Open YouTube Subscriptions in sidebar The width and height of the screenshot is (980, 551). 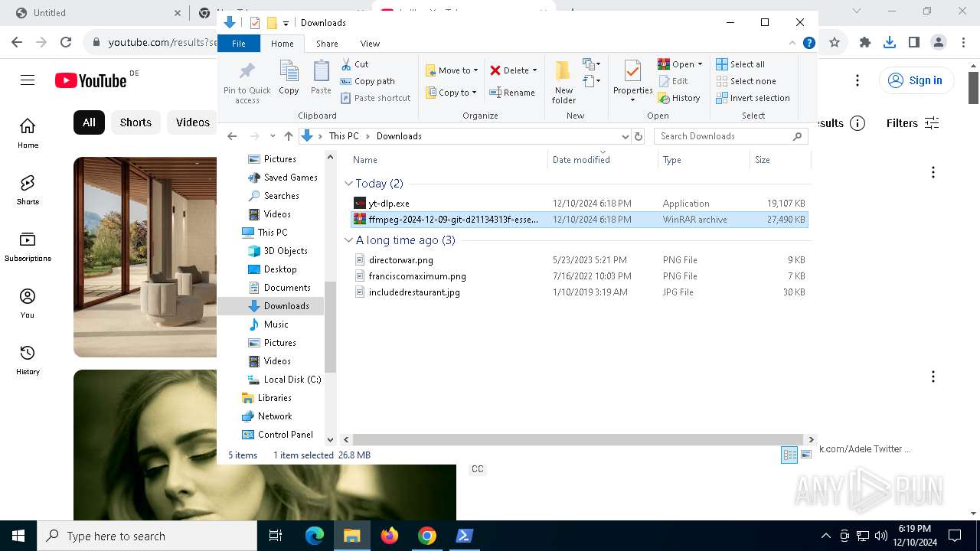click(28, 246)
